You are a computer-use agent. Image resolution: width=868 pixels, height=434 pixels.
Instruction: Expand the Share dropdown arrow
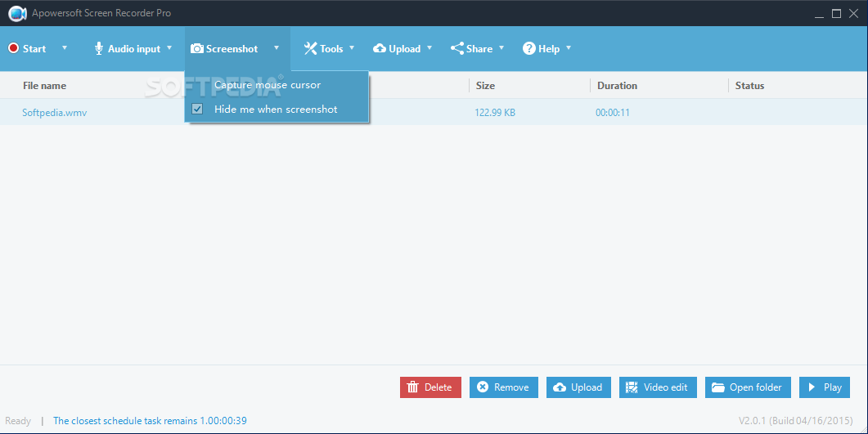click(x=501, y=48)
